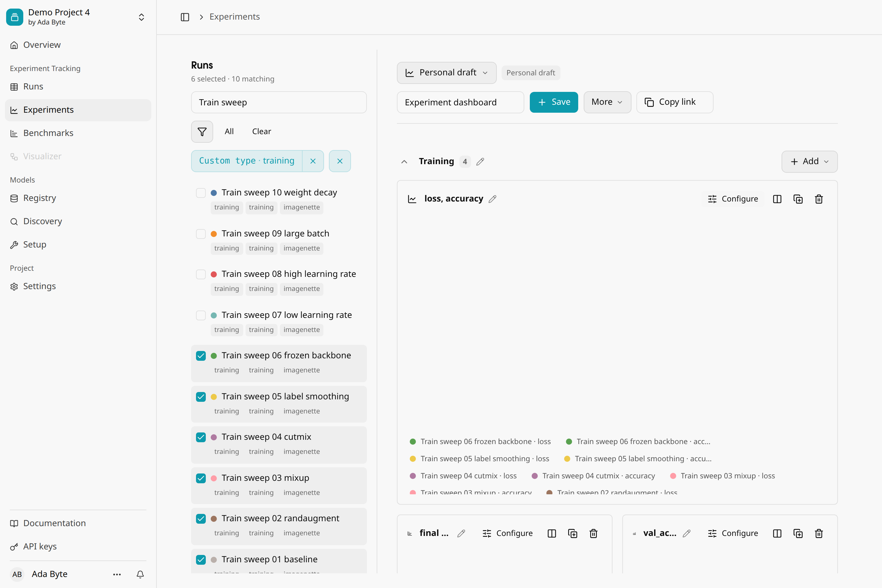Click the copy icon in Copy link
This screenshot has height=588, width=882.
click(649, 102)
